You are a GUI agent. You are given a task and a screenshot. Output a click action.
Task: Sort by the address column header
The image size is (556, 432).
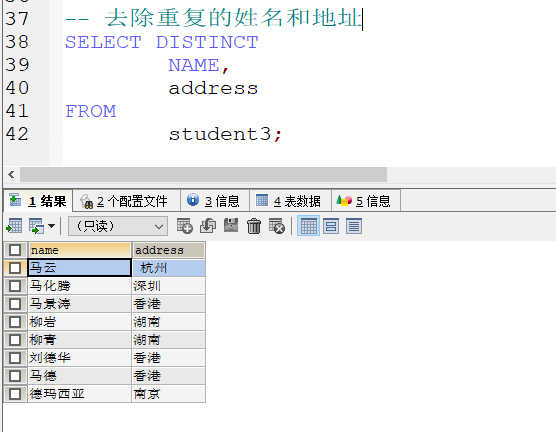click(168, 250)
